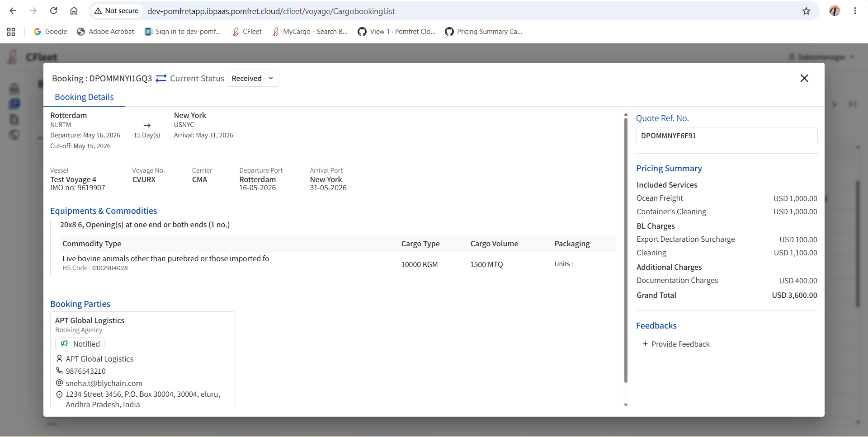This screenshot has width=868, height=437.
Task: Click the Ocean Freight line item
Action: (x=726, y=198)
